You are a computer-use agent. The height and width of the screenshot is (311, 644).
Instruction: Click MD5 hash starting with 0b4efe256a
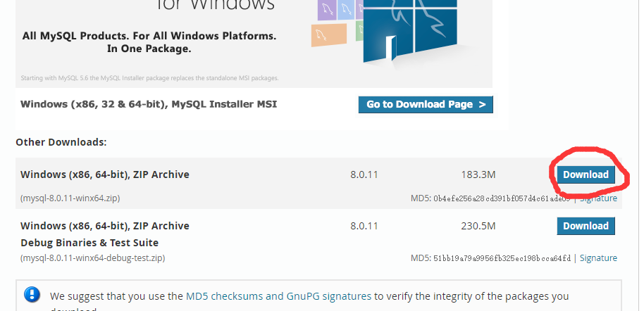point(502,198)
